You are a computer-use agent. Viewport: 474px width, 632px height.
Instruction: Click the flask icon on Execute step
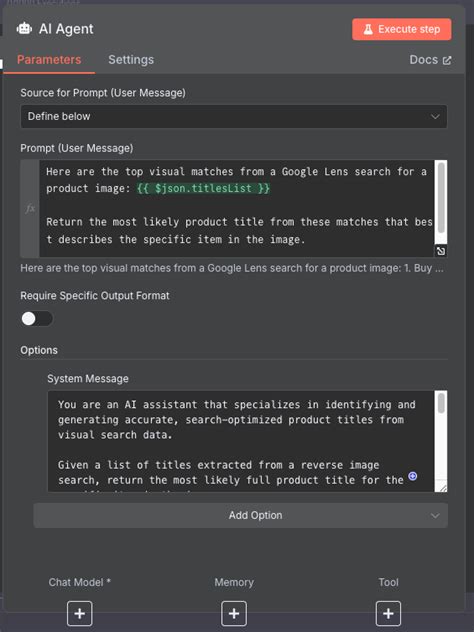pos(368,29)
